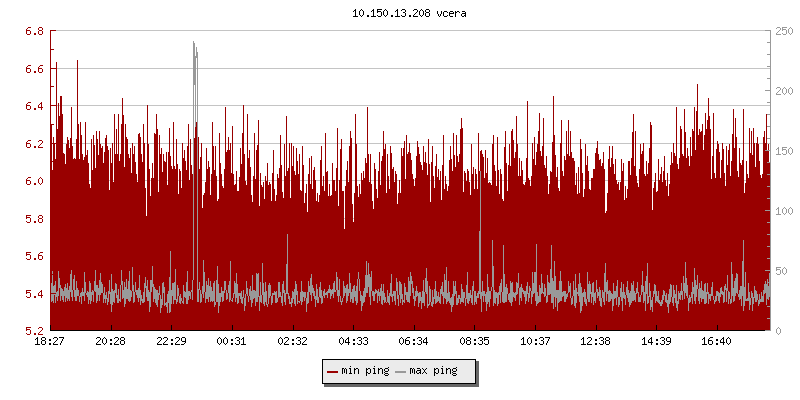800x400 pixels.
Task: Toggle the max ping series label in legend
Action: click(433, 371)
